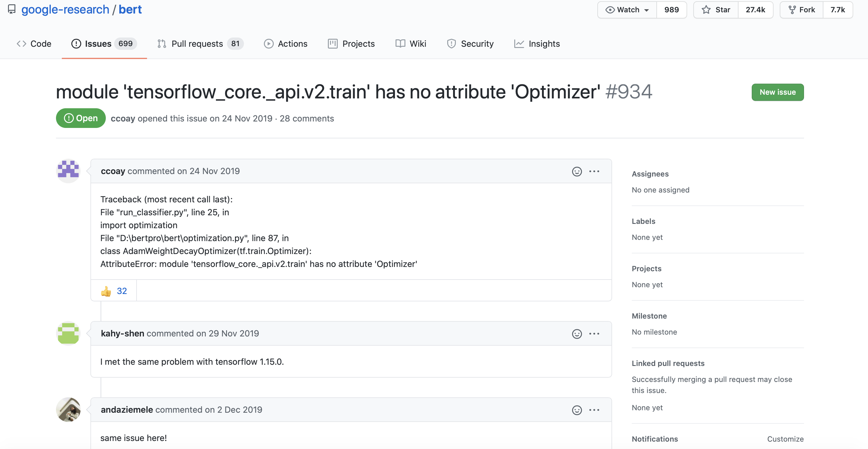Click the Fork icon
This screenshot has height=449, width=868.
coord(792,10)
